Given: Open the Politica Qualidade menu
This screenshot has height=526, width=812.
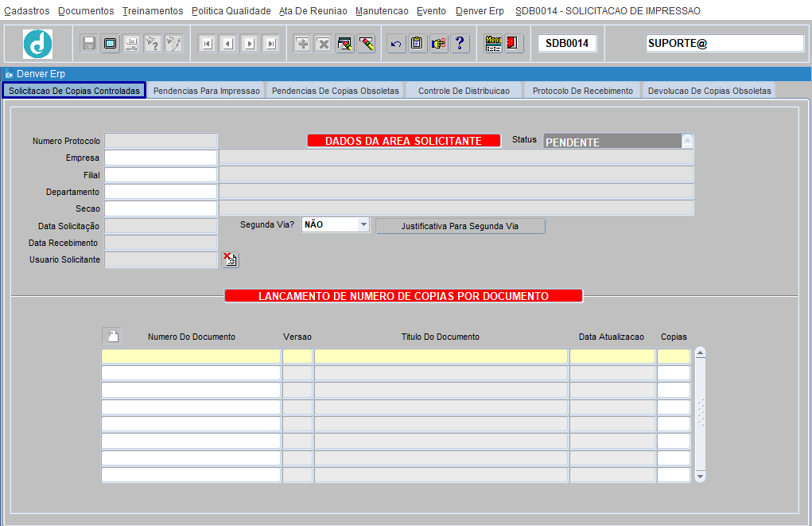Looking at the screenshot, I should pos(231,11).
